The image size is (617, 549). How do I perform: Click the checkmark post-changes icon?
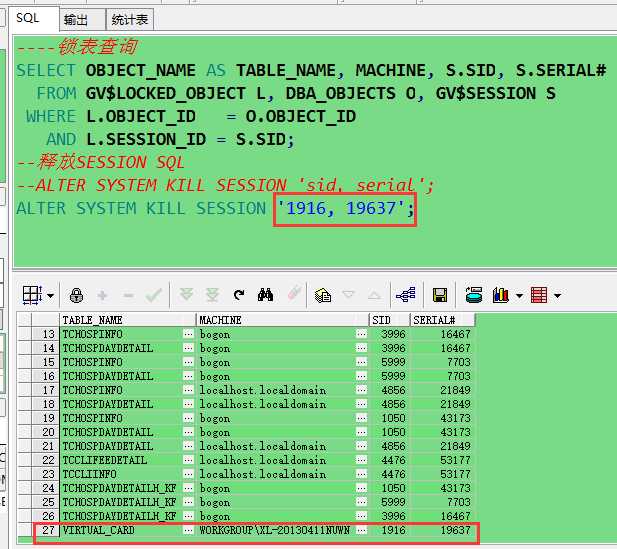coord(154,295)
